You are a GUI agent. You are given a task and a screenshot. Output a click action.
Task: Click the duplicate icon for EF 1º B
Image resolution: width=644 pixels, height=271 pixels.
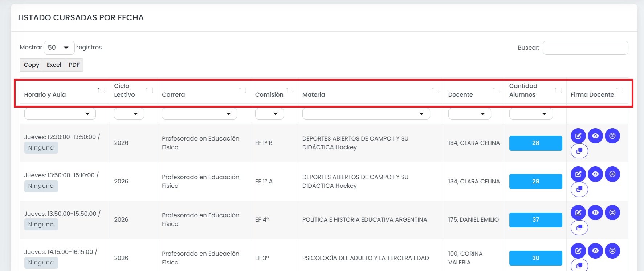click(x=579, y=151)
